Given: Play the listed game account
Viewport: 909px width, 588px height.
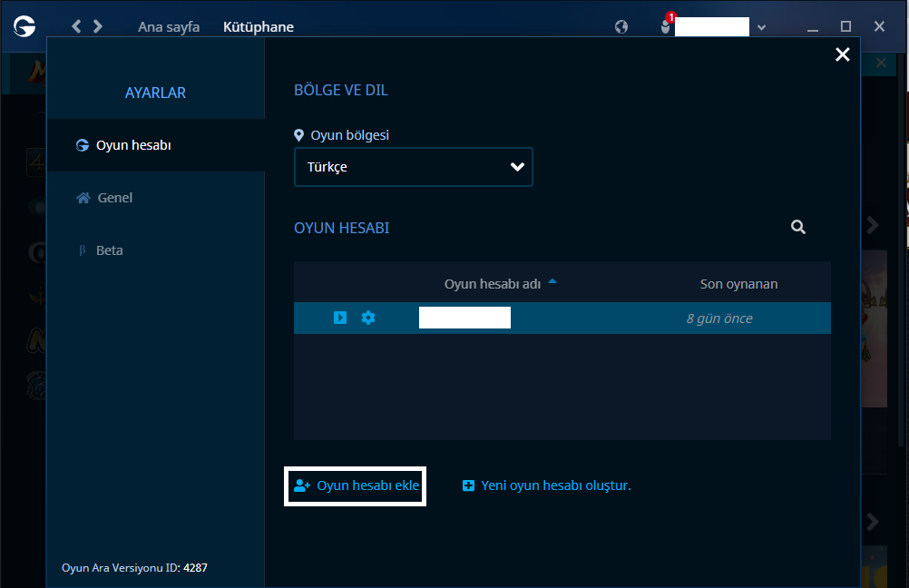Looking at the screenshot, I should coord(340,318).
